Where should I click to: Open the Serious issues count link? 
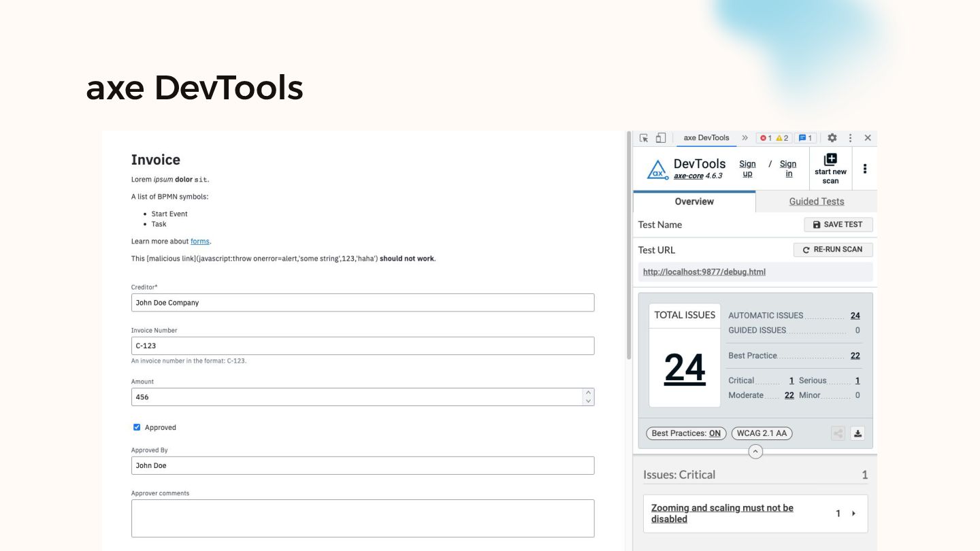click(x=857, y=381)
